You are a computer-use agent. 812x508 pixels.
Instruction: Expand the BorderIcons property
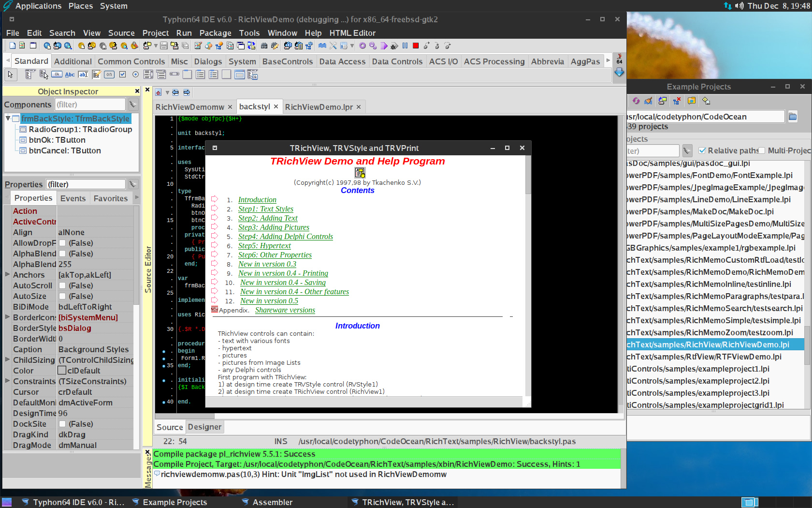coord(8,317)
